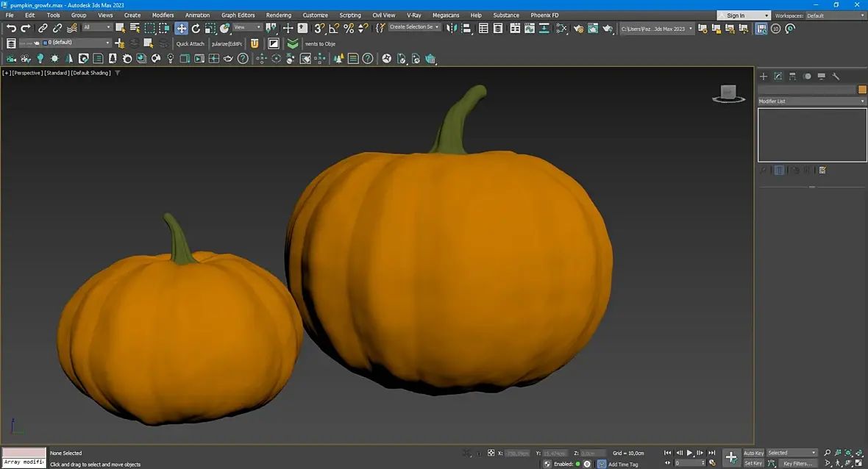Open the Create Selection Set dropdown

(414, 27)
